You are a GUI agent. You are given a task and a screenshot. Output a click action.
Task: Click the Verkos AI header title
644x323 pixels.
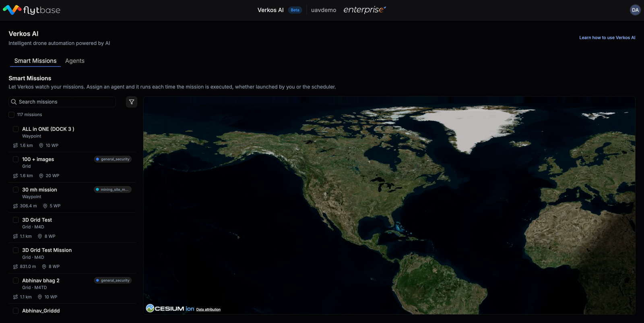pos(270,10)
